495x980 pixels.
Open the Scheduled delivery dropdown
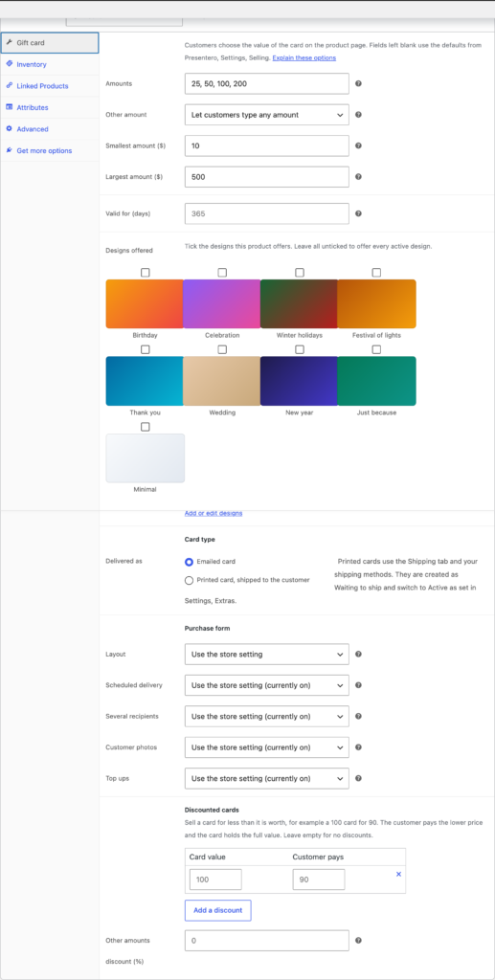coord(267,685)
